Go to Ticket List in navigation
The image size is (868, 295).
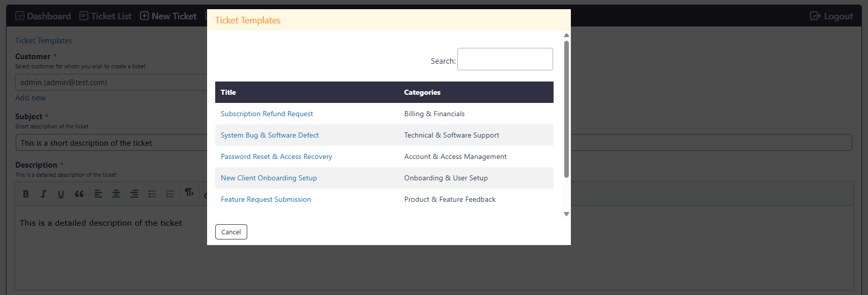[105, 16]
